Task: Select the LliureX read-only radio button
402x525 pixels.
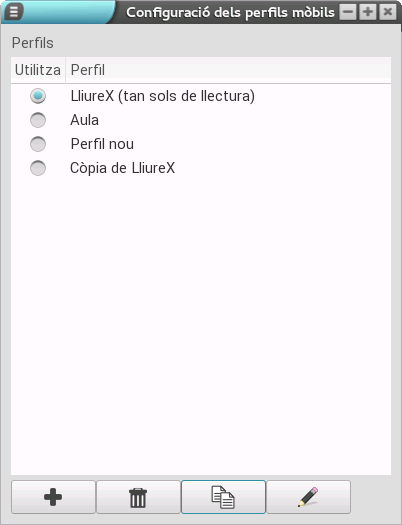Action: click(x=38, y=96)
